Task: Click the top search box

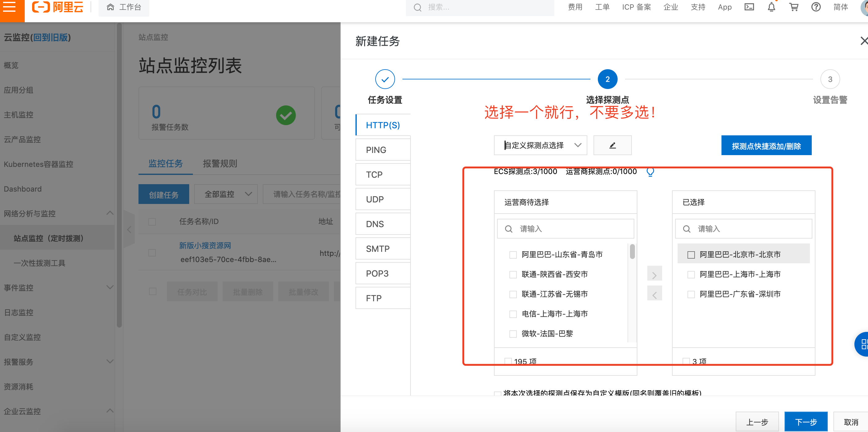Action: (x=479, y=7)
